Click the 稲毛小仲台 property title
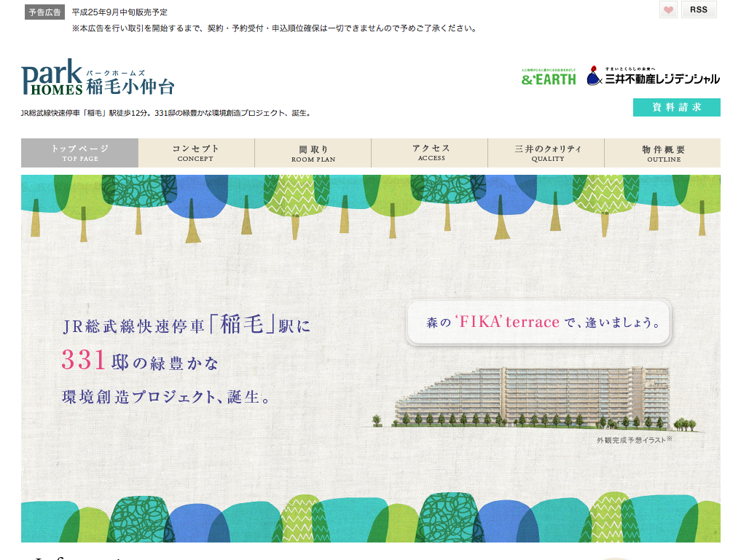Viewport: 749px width, 560px height. 130,87
